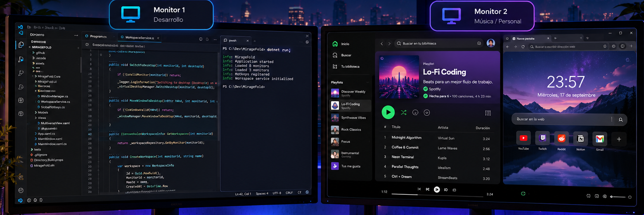Skip to previous track in Spotify player
The width and height of the screenshot is (644, 215).
pos(428,189)
